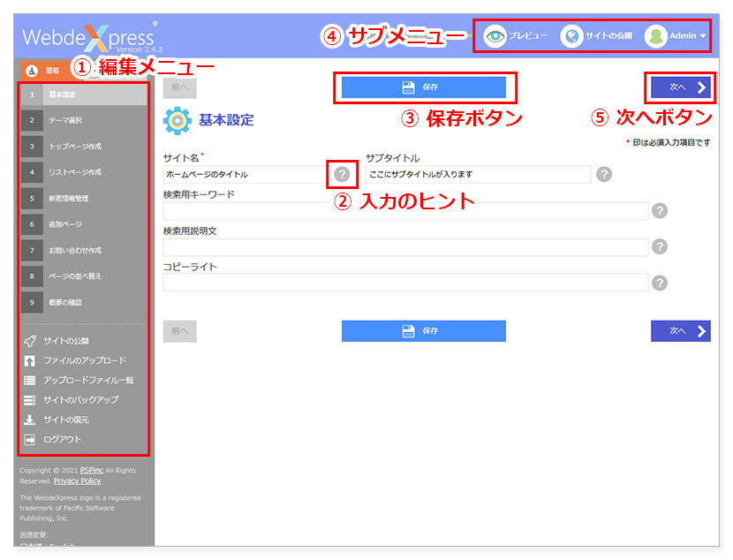Go to step 3 トップページ作成

[84, 147]
